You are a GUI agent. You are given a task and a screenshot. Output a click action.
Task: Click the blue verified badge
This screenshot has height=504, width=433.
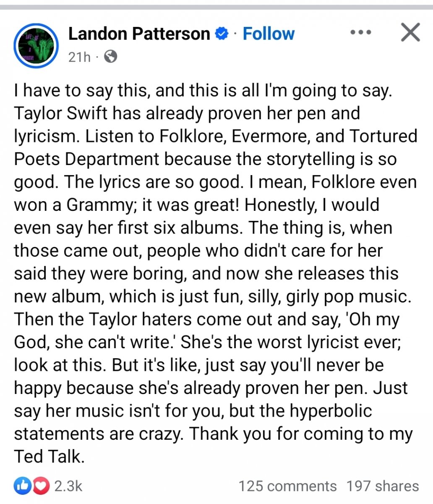click(222, 34)
